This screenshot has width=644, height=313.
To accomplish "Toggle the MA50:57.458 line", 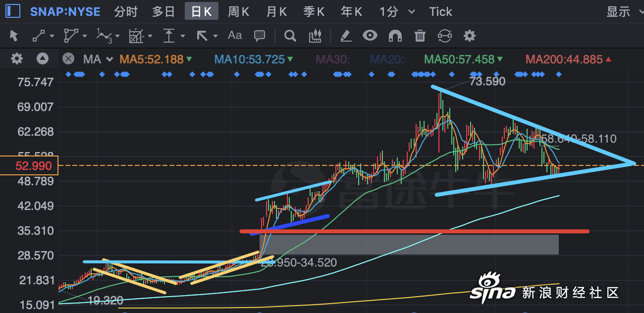I will [x=464, y=59].
